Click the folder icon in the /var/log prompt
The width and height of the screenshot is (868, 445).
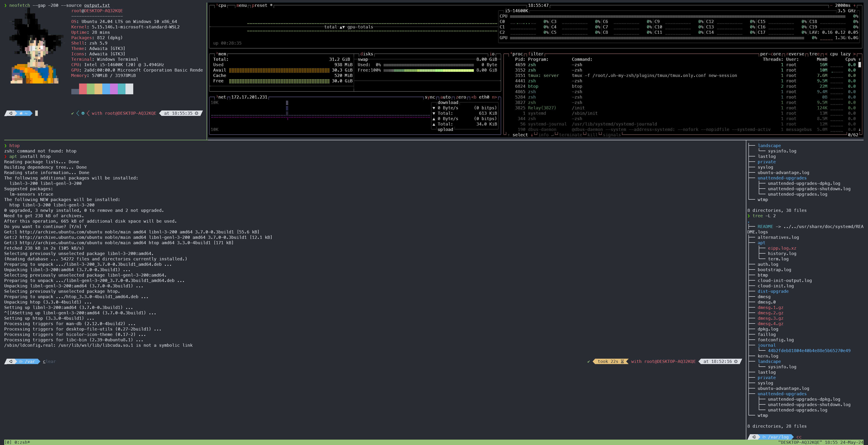tap(764, 437)
